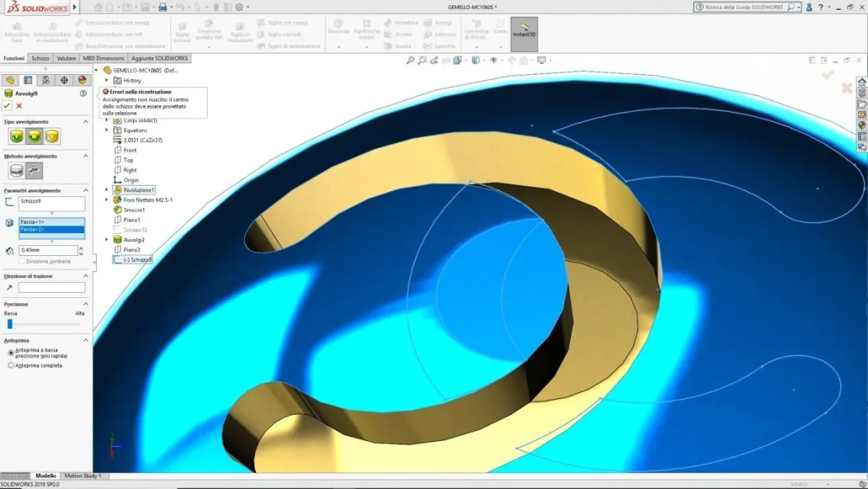Viewport: 868px width, 489px height.
Task: Adjust the Precisione slider handle
Action: pos(9,324)
